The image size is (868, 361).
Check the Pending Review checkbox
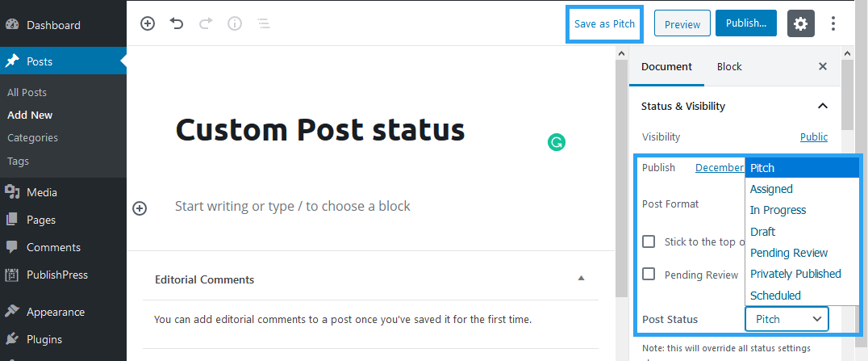(x=649, y=274)
